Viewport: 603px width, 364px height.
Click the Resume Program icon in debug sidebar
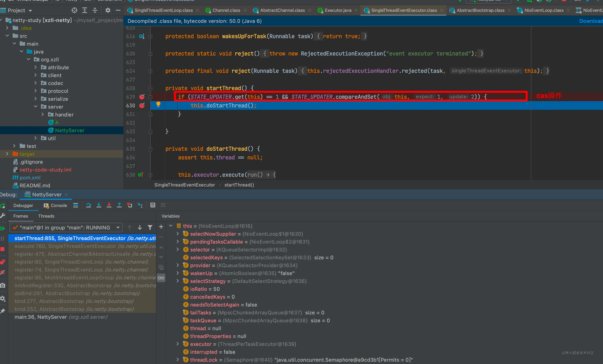3,228
